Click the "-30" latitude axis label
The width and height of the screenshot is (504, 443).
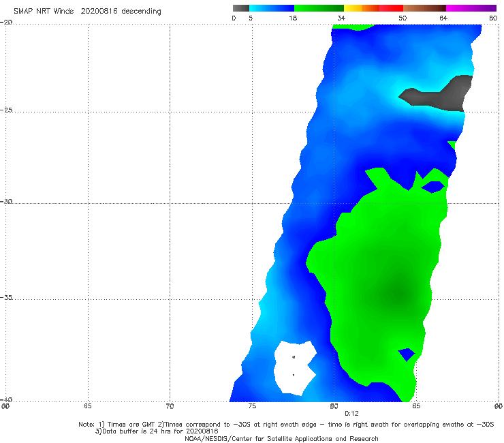pyautogui.click(x=6, y=201)
